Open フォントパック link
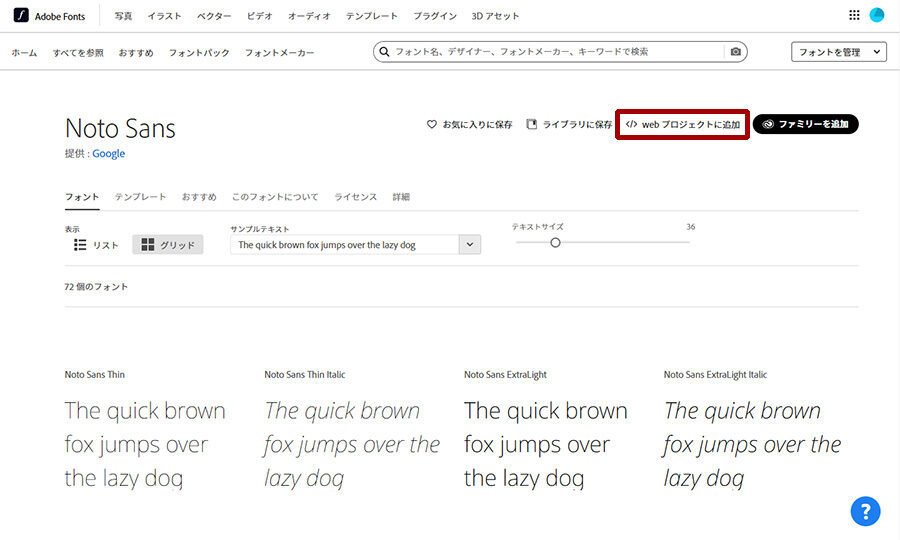The width and height of the screenshot is (900, 540). (x=199, y=53)
